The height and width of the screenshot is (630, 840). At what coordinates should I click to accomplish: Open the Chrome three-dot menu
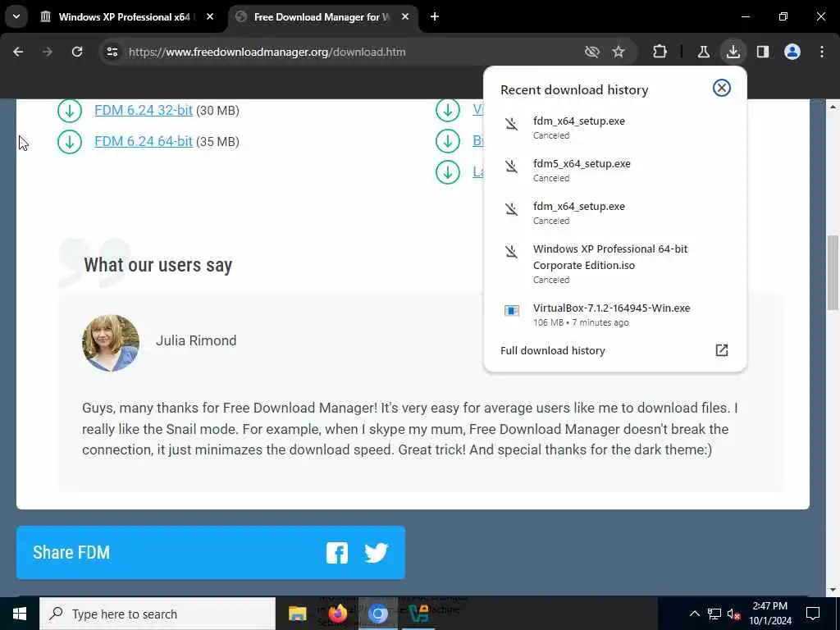point(822,52)
